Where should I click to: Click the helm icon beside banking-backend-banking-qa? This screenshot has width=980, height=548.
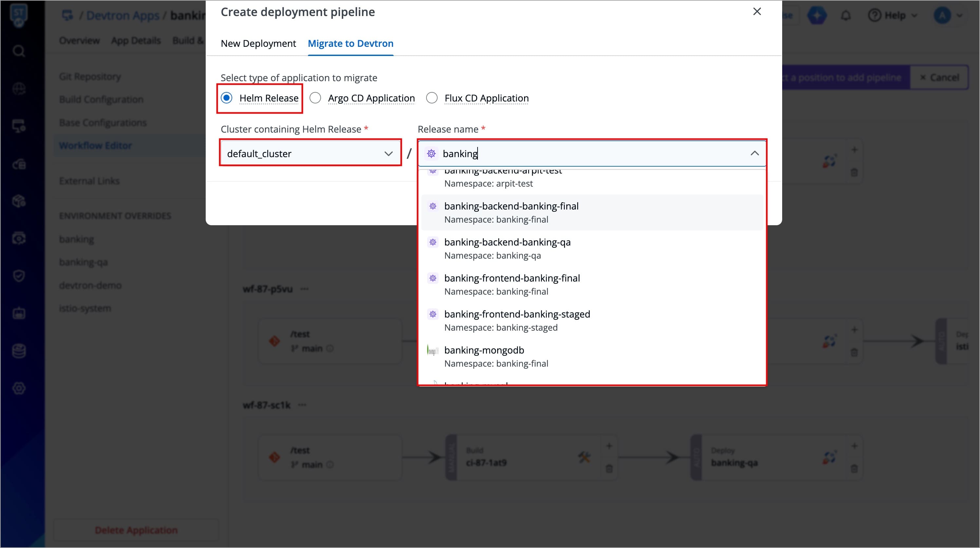(433, 242)
